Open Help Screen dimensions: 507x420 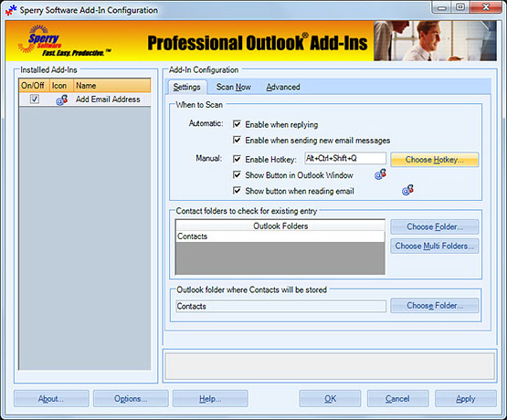tap(210, 399)
